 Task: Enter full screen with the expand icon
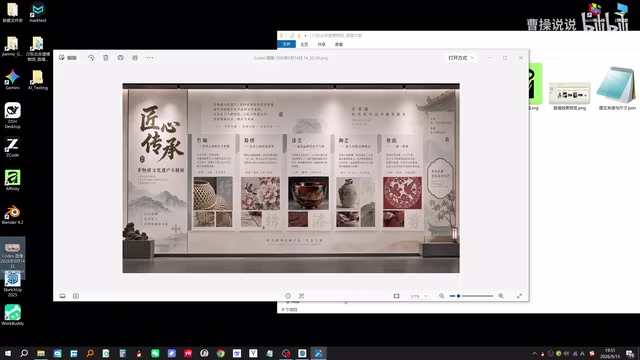click(x=519, y=296)
